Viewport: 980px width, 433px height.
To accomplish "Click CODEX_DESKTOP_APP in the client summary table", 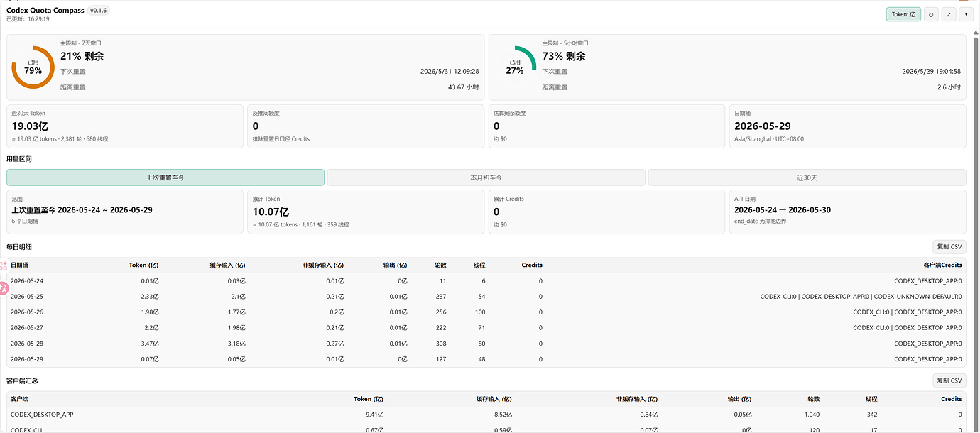I will click(x=42, y=415).
